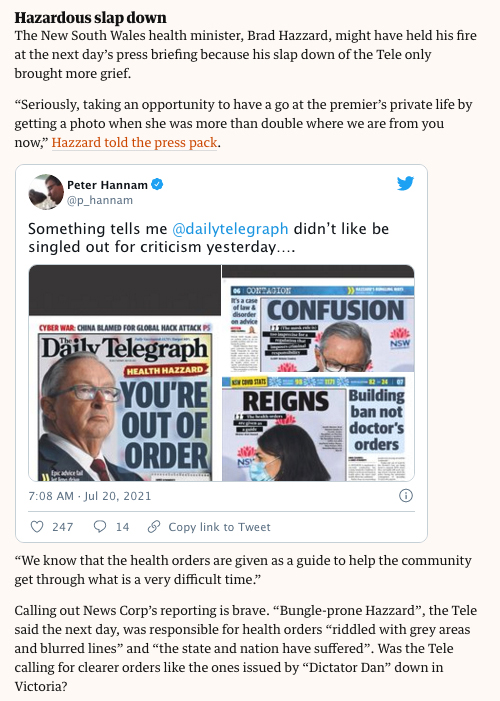
Task: Open replies via the speech bubble icon
Action: pyautogui.click(x=100, y=527)
